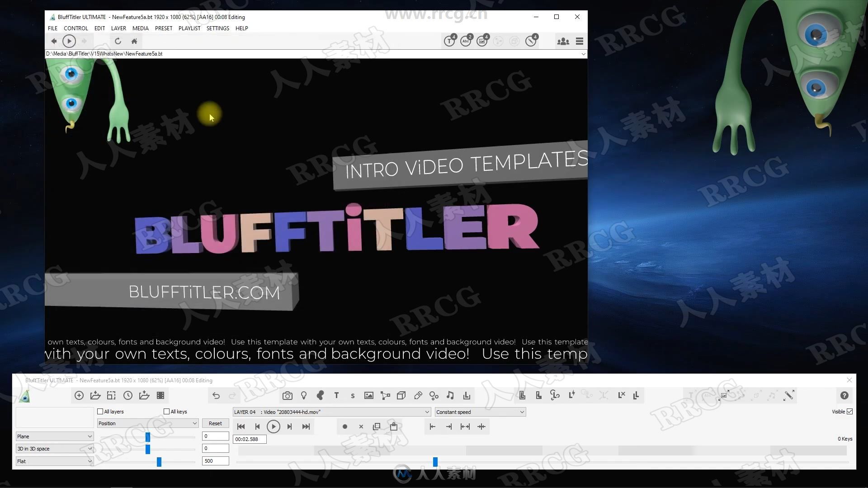
Task: Click the timeline playhead marker
Action: click(x=435, y=462)
